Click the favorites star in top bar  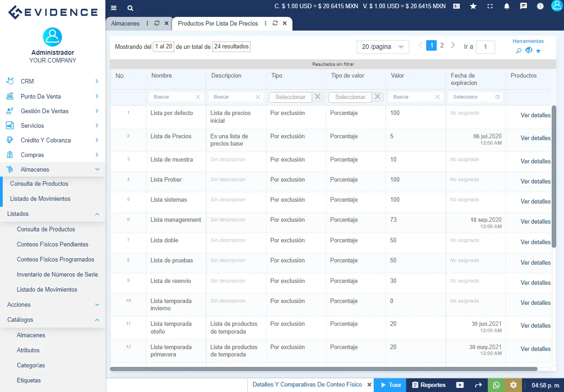(473, 6)
